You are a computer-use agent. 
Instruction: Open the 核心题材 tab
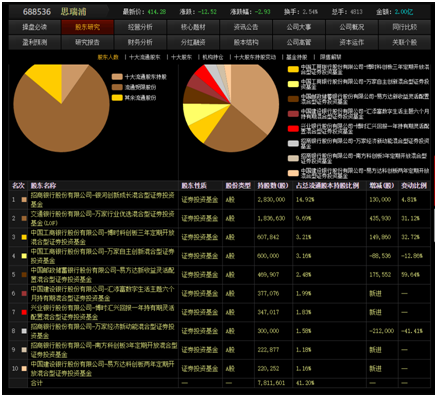tap(193, 27)
